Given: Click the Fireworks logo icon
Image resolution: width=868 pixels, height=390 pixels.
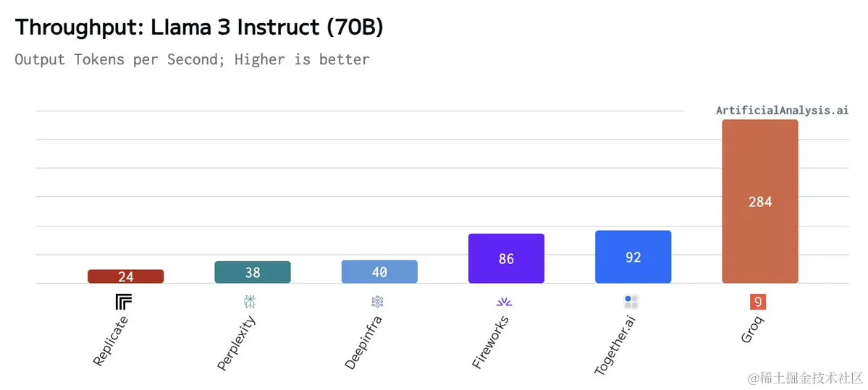Looking at the screenshot, I should click(x=505, y=302).
